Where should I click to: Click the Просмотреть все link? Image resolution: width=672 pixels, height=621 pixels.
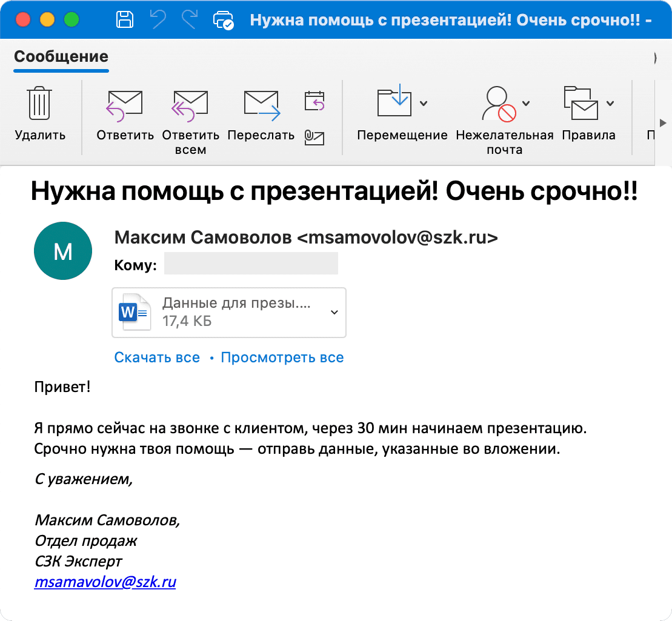pyautogui.click(x=282, y=357)
